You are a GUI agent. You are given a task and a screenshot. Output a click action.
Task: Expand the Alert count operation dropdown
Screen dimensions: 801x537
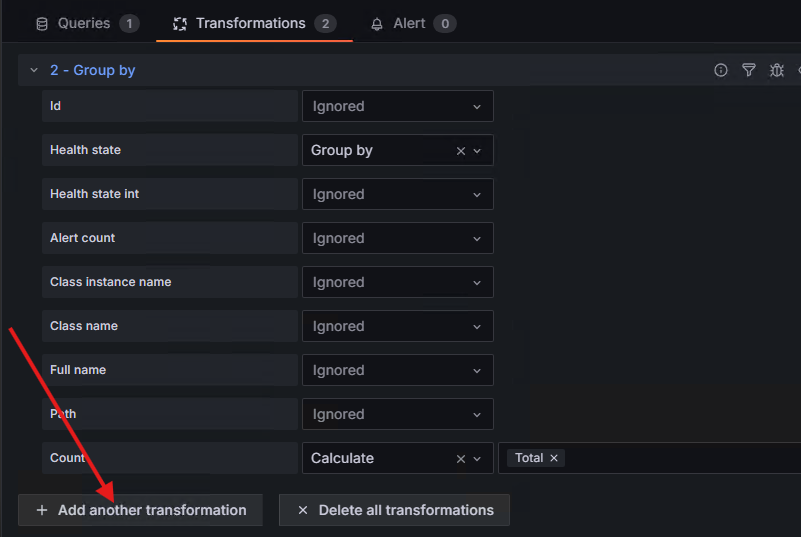397,238
